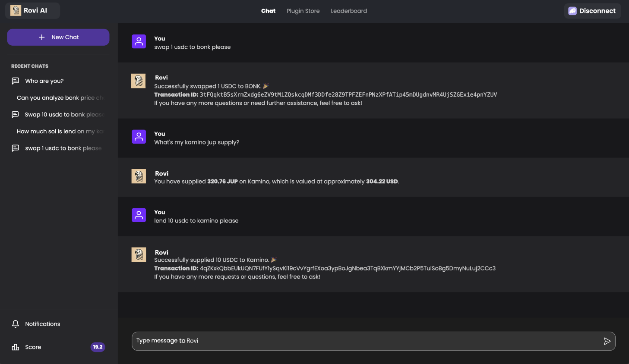Start a New Chat
This screenshot has width=629, height=364.
point(58,37)
